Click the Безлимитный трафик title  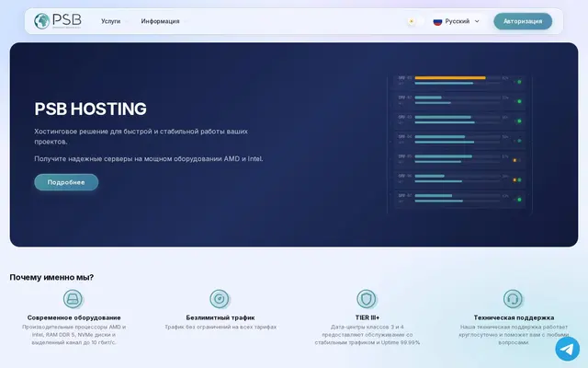coord(220,317)
